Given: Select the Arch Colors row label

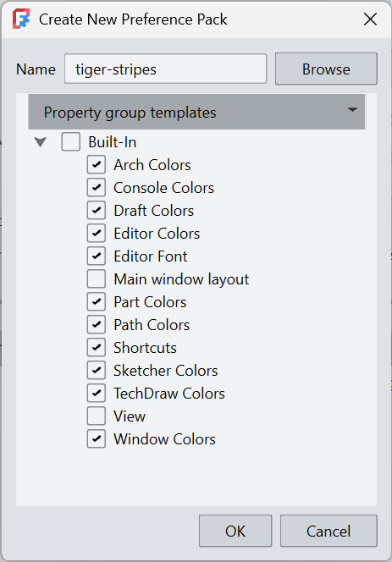Looking at the screenshot, I should pyautogui.click(x=152, y=165).
